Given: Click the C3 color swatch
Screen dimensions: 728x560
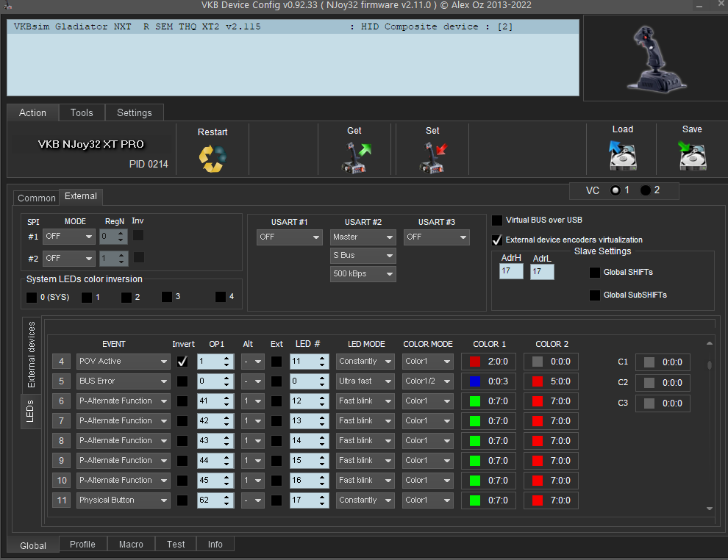Looking at the screenshot, I should 649,403.
